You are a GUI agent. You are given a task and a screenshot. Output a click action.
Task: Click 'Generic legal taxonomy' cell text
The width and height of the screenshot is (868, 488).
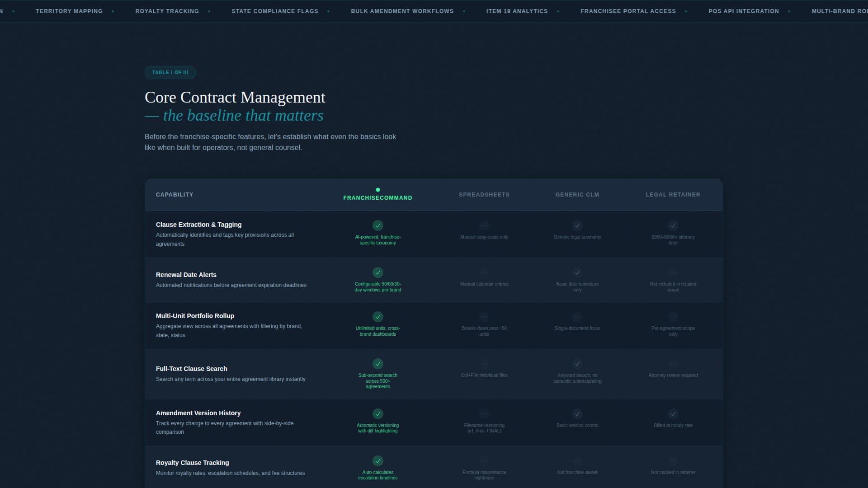577,237
